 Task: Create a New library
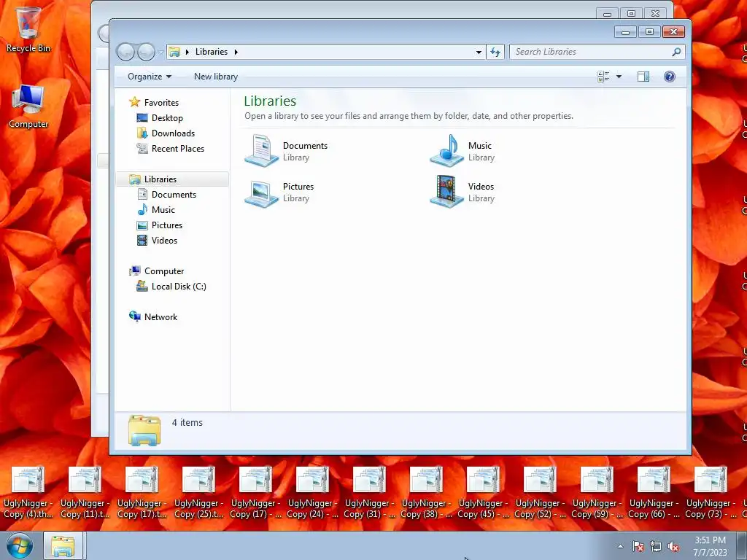(216, 77)
